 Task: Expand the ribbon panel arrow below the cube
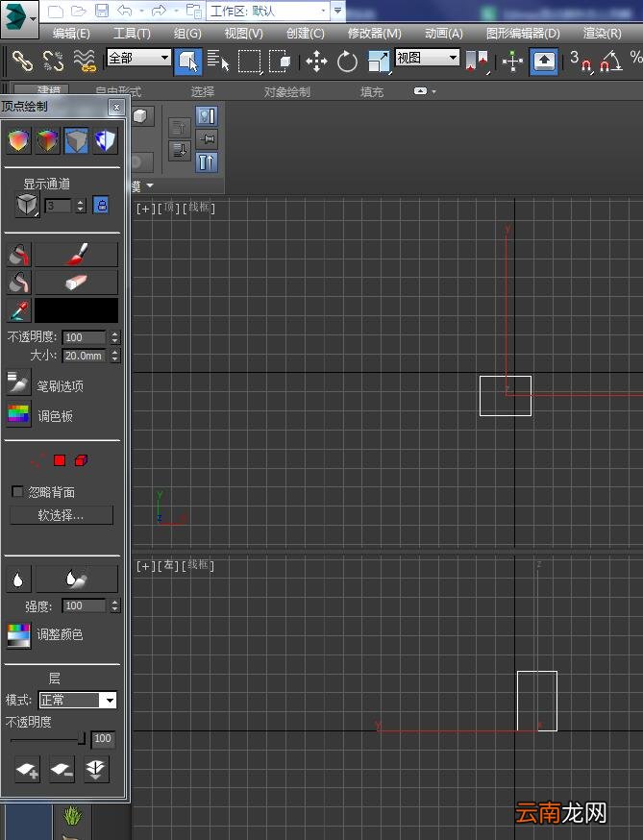click(150, 185)
